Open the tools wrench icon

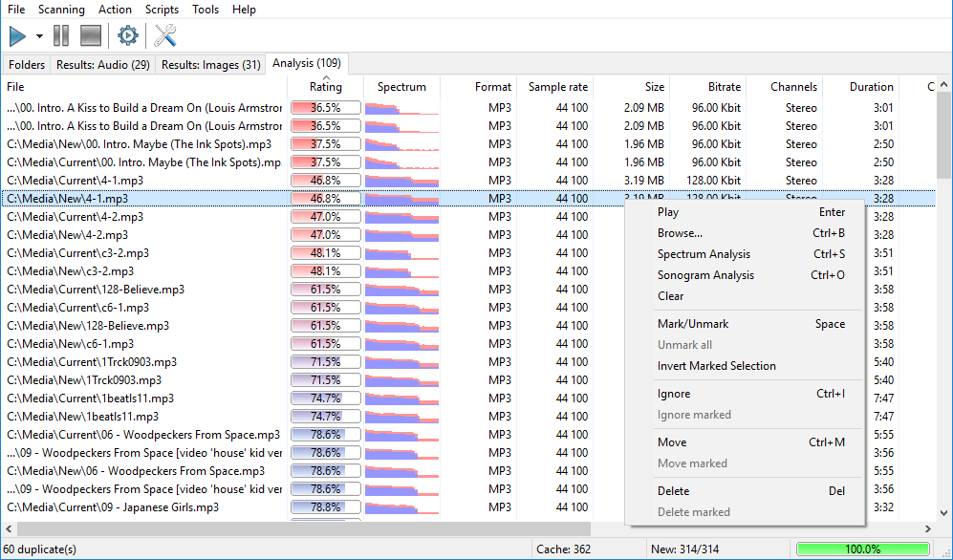[163, 35]
